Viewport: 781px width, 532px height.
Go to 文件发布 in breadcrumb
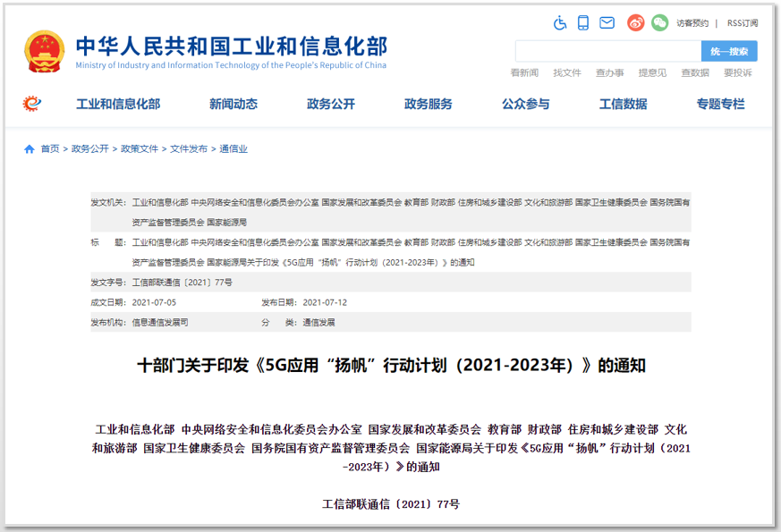pyautogui.click(x=189, y=148)
